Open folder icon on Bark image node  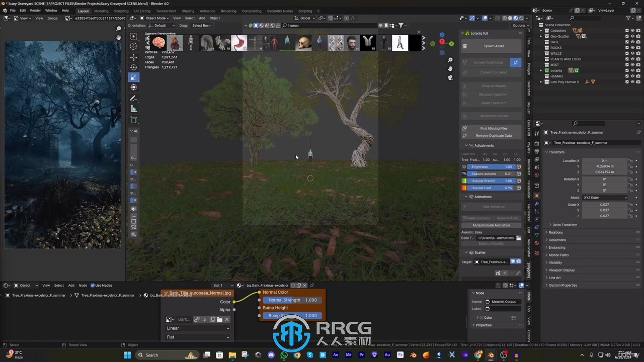219,319
